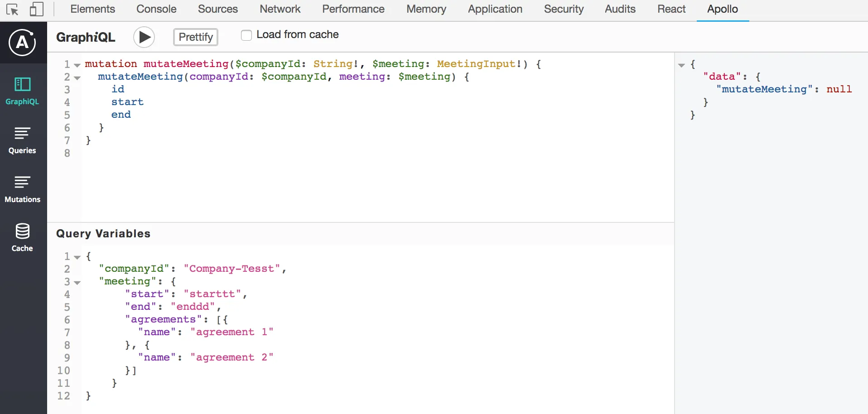Switch to the Console tab

[156, 9]
